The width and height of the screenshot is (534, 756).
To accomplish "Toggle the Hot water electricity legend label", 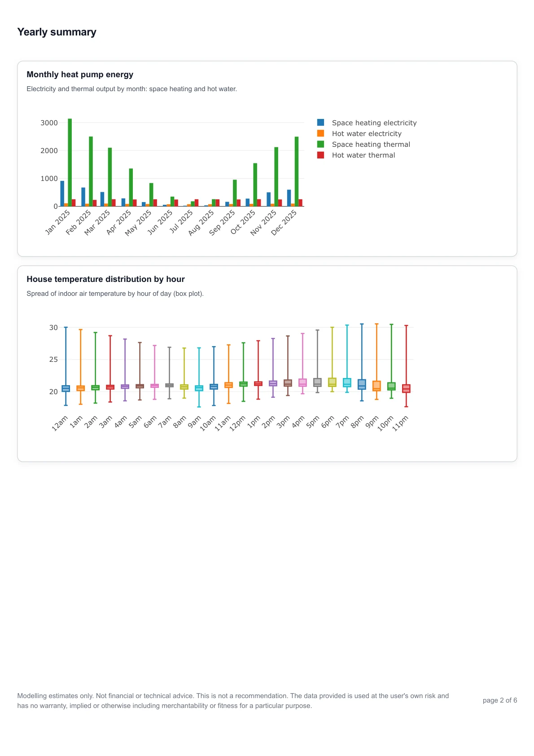I will pos(367,133).
